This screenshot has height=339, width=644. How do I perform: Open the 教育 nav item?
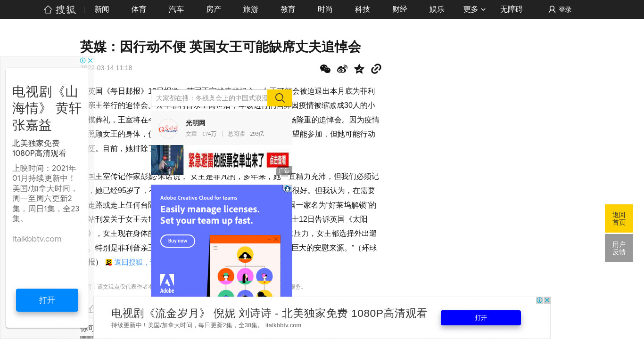click(288, 9)
